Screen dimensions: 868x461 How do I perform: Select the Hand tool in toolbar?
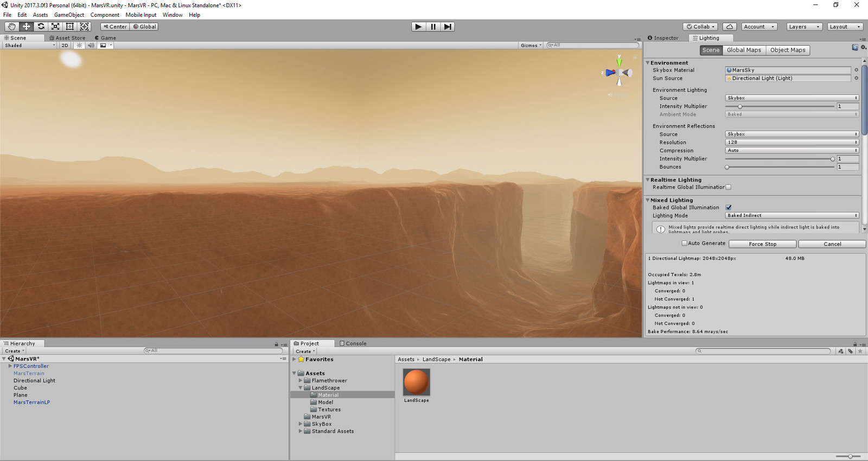click(x=11, y=27)
